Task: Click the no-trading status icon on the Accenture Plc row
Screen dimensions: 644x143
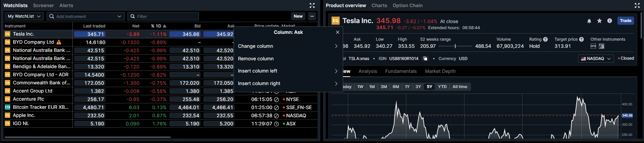Action: click(x=276, y=100)
